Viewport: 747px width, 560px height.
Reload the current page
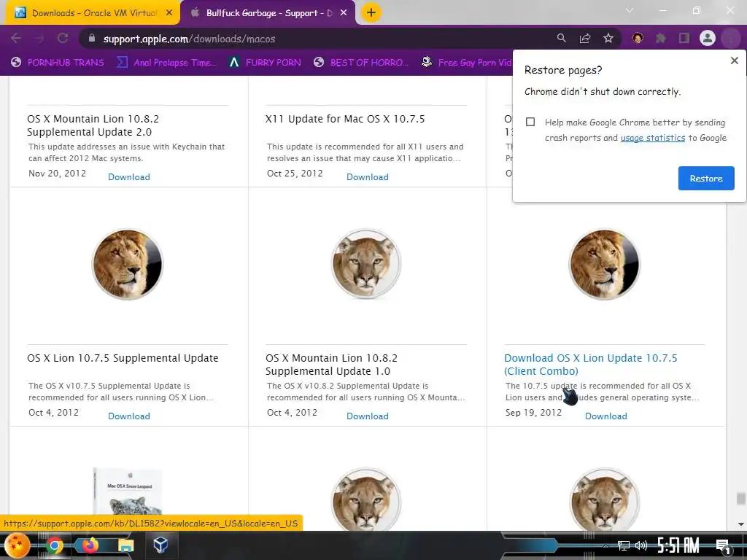coord(63,38)
